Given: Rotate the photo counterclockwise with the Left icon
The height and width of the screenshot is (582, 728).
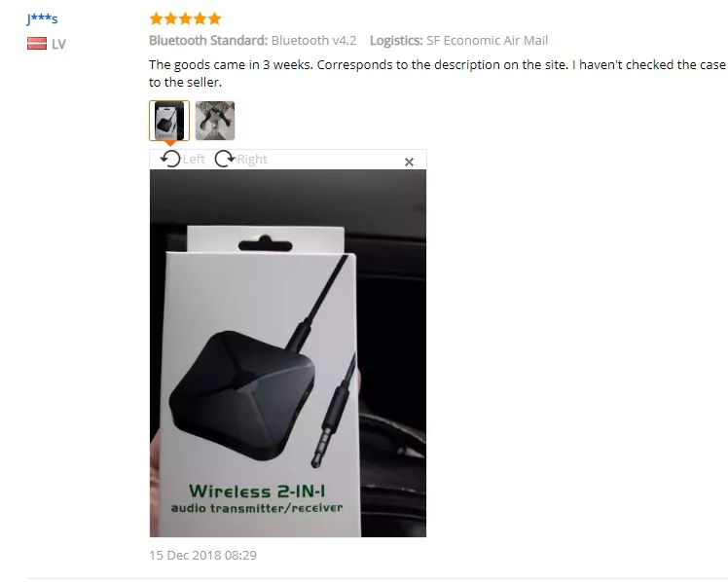Looking at the screenshot, I should pyautogui.click(x=170, y=159).
